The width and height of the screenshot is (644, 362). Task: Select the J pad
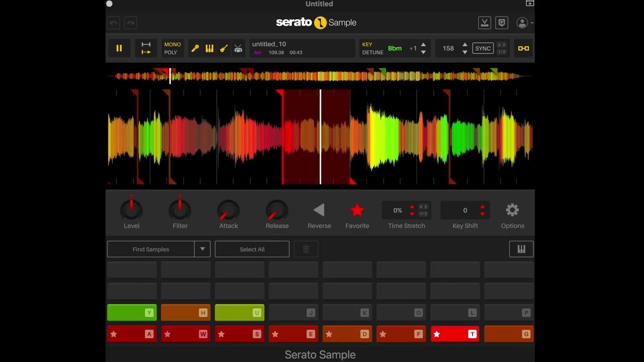(293, 313)
